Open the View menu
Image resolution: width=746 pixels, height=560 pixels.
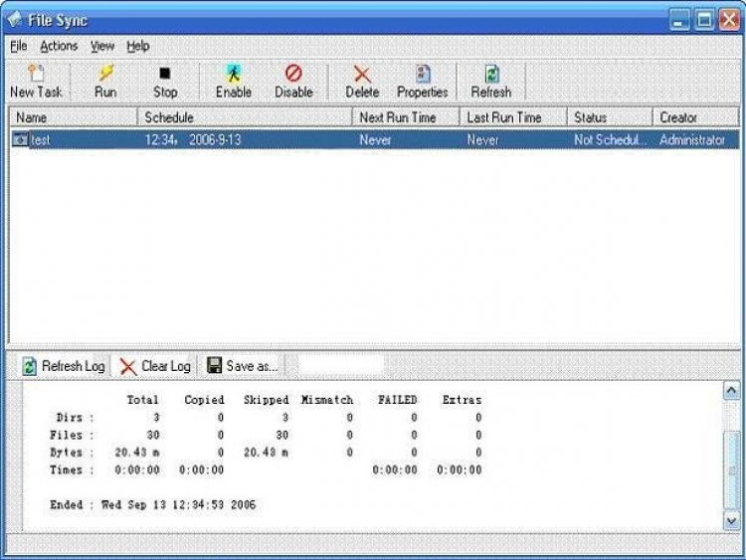point(102,46)
